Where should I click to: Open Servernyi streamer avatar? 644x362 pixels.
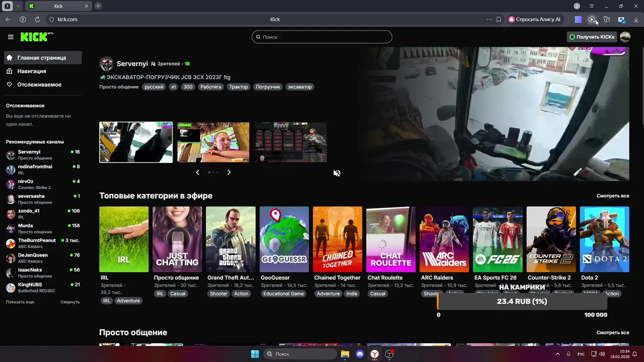tap(106, 64)
